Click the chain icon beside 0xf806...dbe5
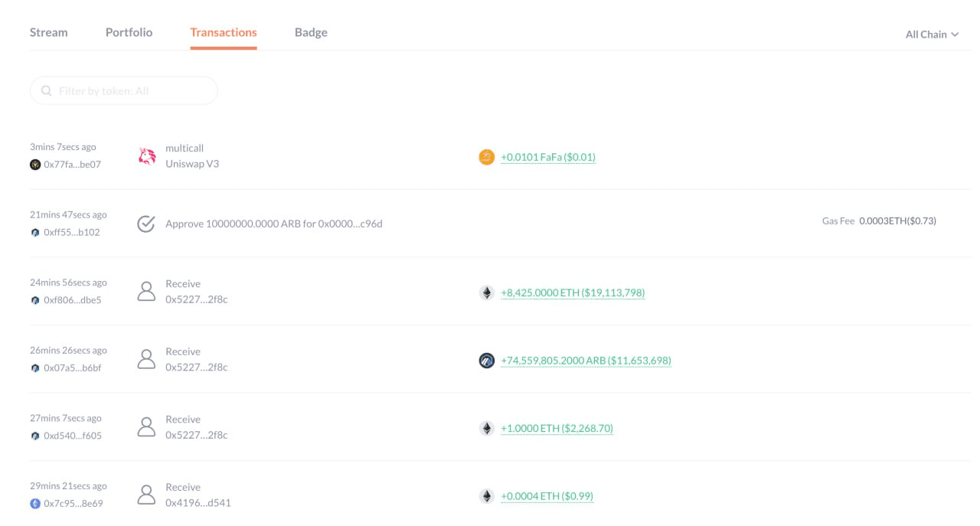The height and width of the screenshot is (526, 980). click(x=35, y=300)
